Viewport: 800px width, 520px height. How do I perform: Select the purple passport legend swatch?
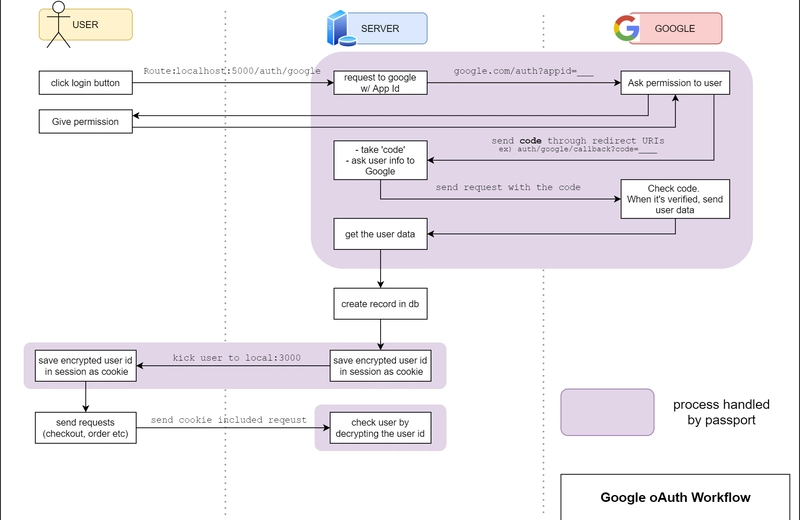tap(607, 412)
